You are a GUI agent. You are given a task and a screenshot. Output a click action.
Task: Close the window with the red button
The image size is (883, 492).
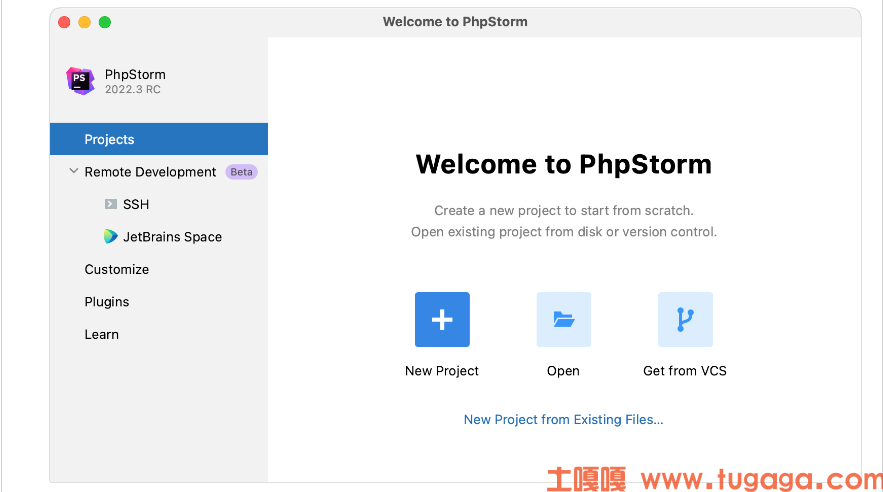[x=64, y=22]
